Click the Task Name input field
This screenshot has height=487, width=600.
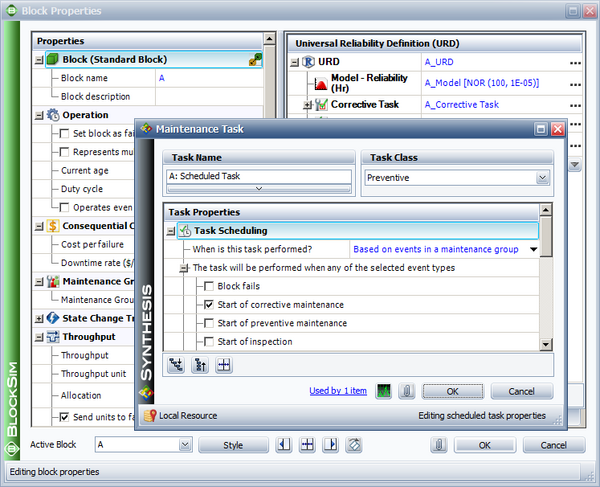point(259,176)
